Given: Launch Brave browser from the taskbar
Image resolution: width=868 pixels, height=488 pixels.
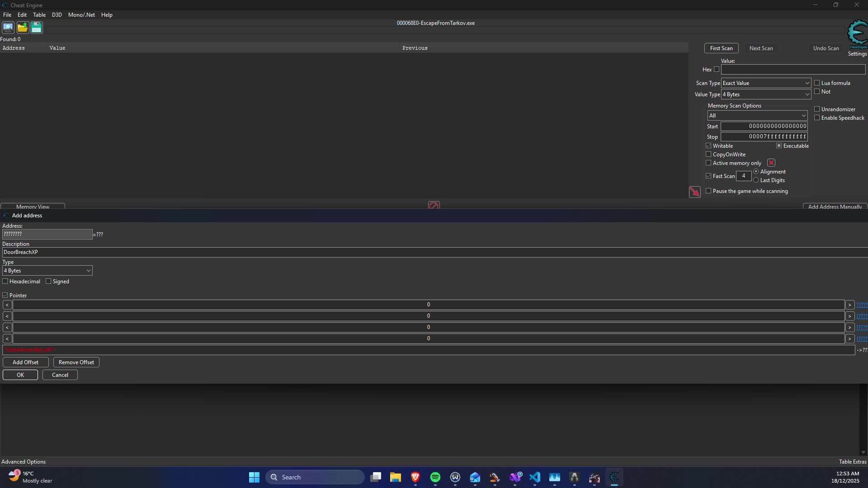Looking at the screenshot, I should tap(415, 477).
